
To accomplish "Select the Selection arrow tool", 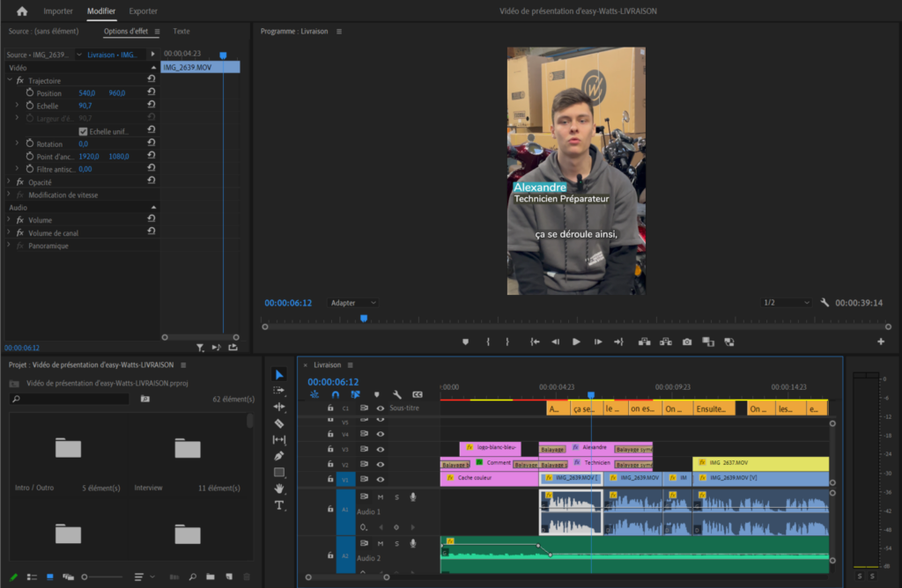I will pos(279,375).
